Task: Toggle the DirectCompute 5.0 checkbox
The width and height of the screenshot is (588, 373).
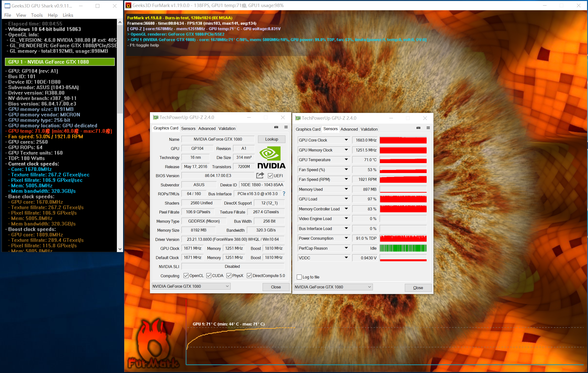Action: click(249, 276)
